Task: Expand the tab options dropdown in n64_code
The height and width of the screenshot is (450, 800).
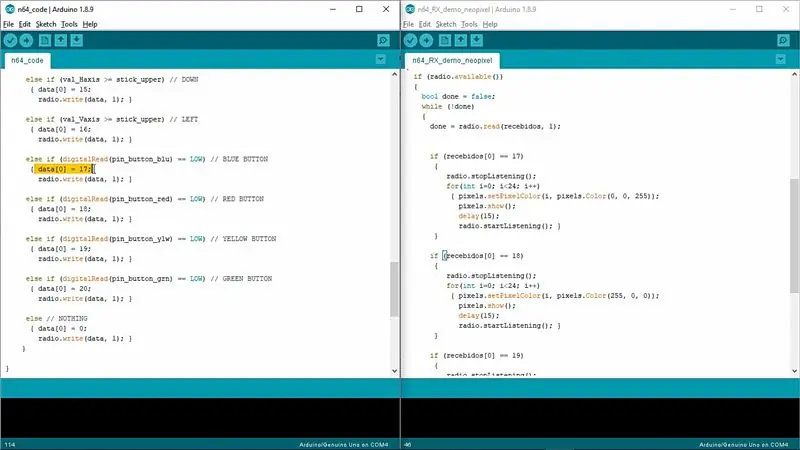Action: click(381, 60)
